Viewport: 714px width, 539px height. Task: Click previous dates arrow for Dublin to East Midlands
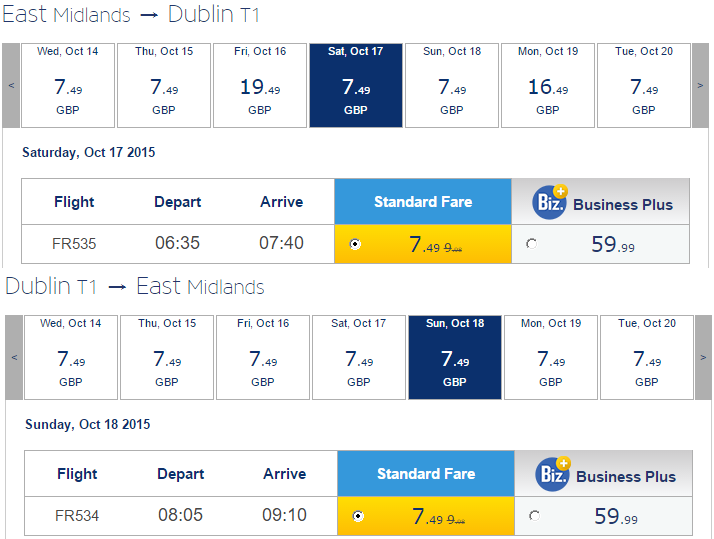point(14,357)
